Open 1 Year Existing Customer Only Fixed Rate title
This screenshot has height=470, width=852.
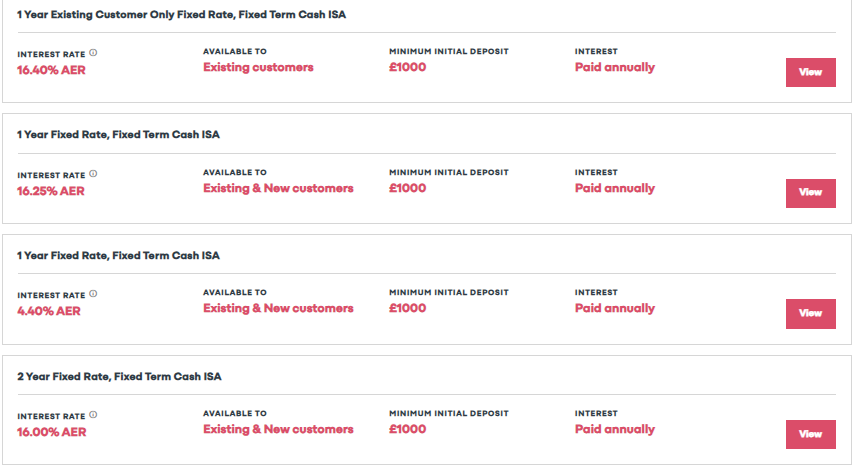tap(181, 15)
